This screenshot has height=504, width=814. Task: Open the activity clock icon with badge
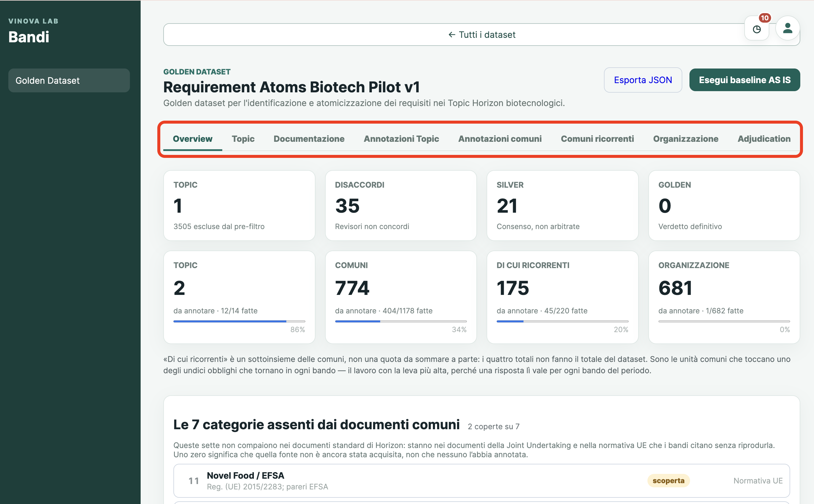tap(757, 29)
